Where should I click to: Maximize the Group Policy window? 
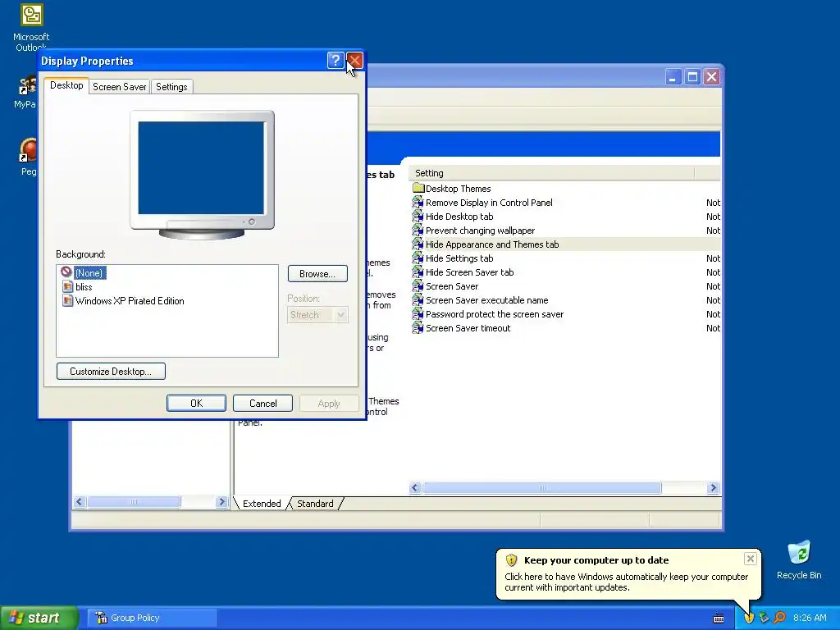[x=692, y=77]
